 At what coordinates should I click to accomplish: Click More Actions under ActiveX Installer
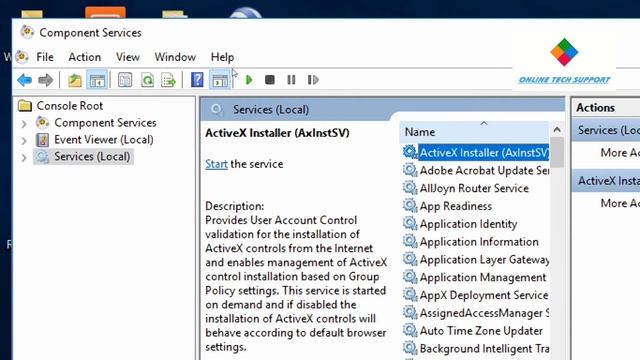coord(620,203)
